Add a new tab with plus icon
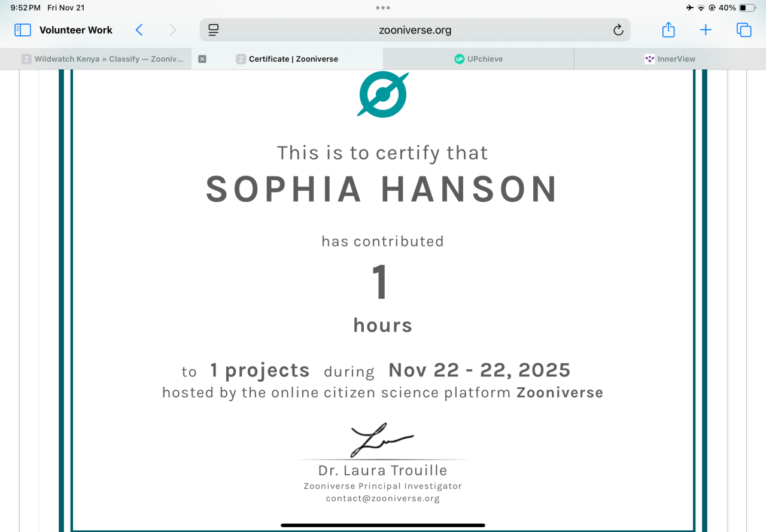Image resolution: width=766 pixels, height=532 pixels. tap(706, 30)
